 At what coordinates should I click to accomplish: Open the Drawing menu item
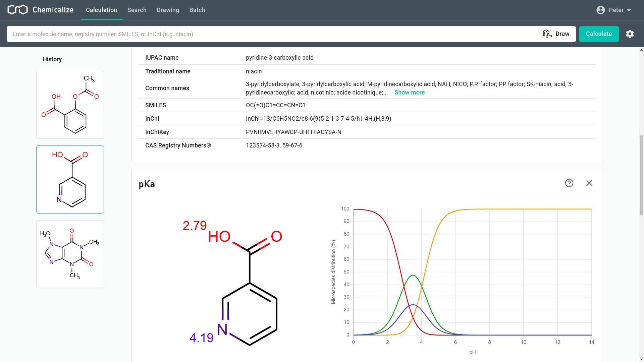168,10
